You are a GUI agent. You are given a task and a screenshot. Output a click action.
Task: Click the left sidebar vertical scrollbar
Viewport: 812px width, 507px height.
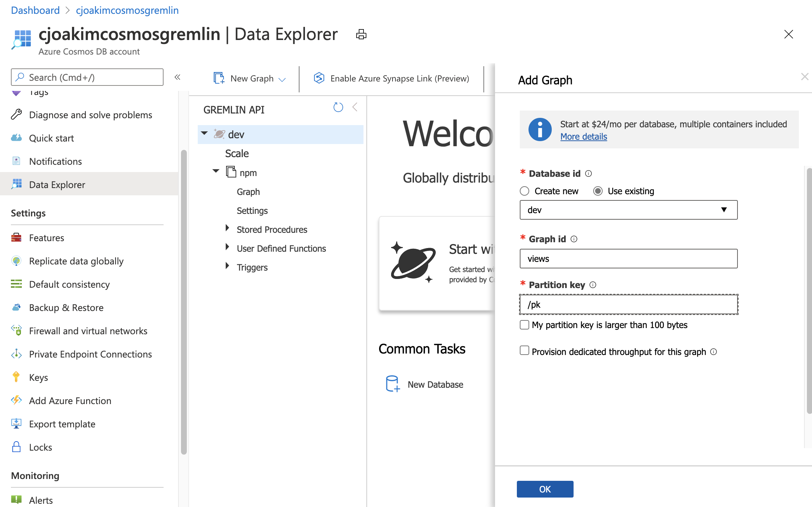[184, 302]
